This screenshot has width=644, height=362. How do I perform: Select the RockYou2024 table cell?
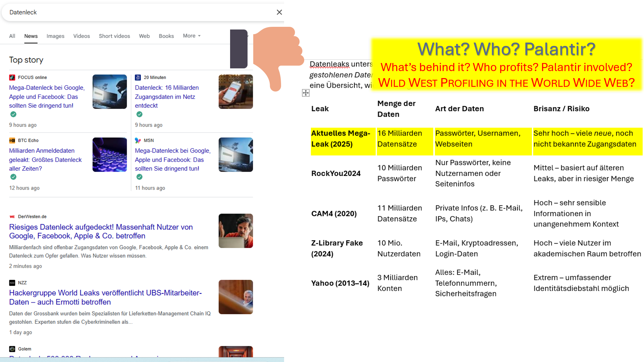click(336, 173)
